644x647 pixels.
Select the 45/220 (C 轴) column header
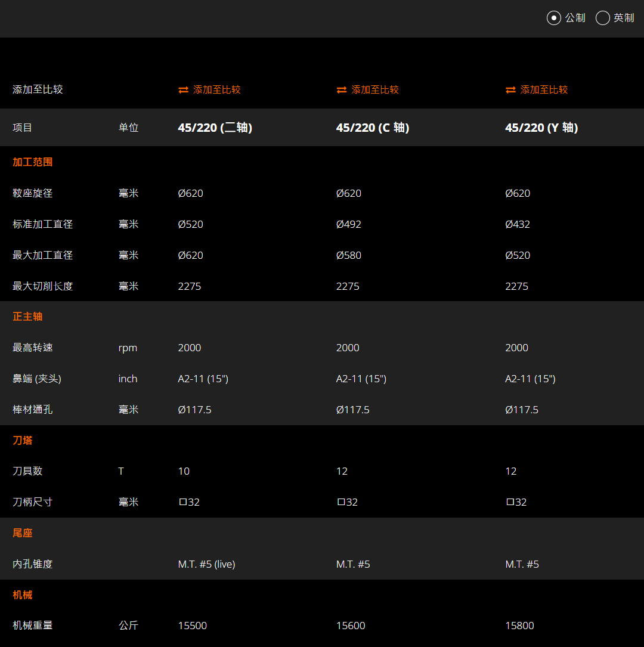pyautogui.click(x=372, y=128)
